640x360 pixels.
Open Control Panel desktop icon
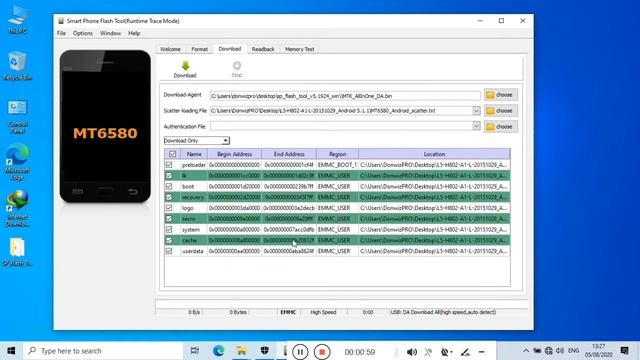[x=18, y=117]
